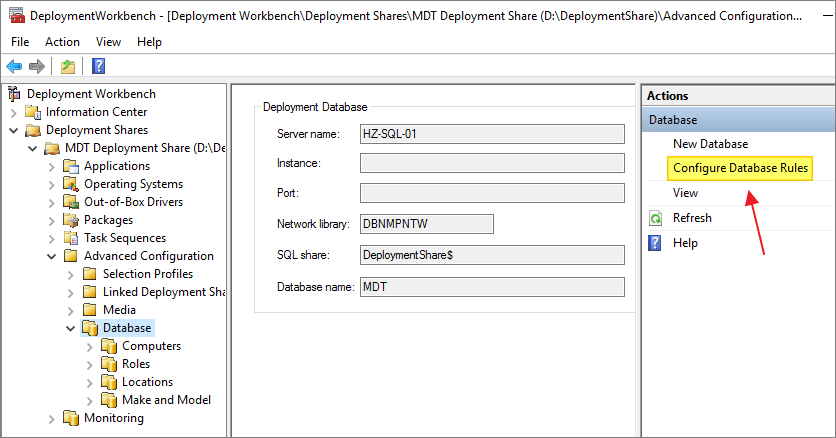The image size is (836, 438).
Task: Click the green Refresh icon in Actions
Action: [656, 218]
